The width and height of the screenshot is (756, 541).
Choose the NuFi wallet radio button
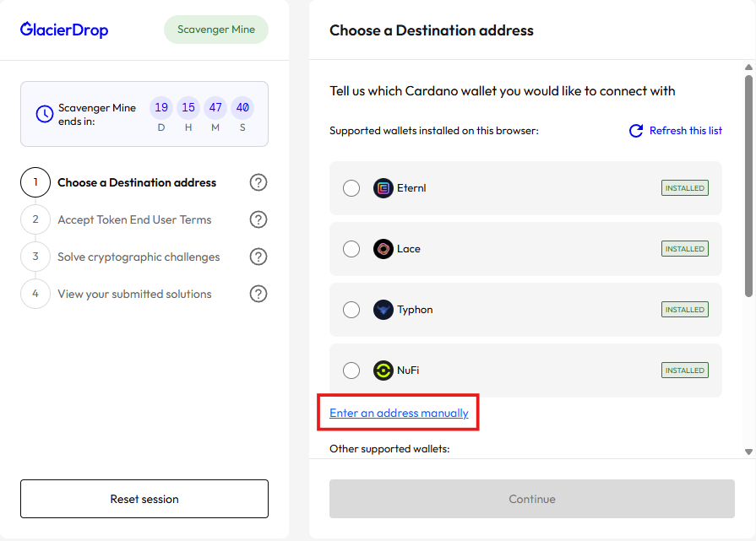351,371
